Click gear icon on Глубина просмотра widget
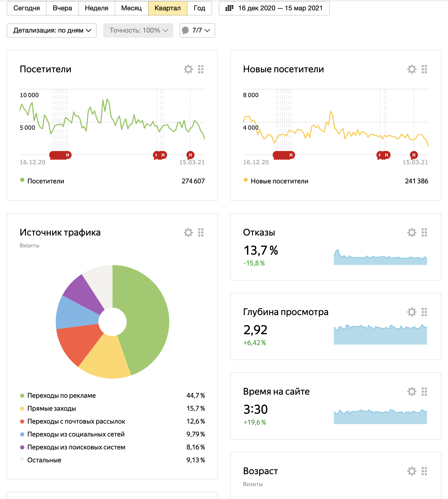Image resolution: width=448 pixels, height=499 pixels. pos(412,312)
